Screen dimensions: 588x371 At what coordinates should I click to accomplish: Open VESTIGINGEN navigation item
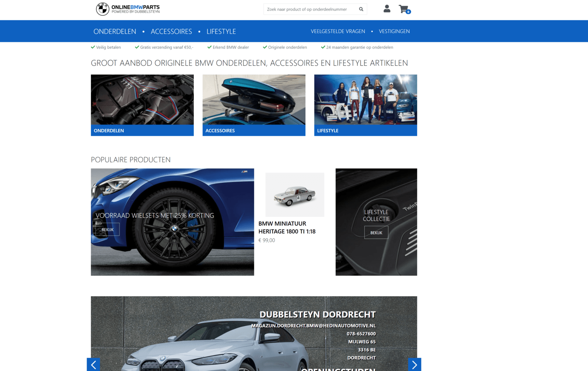pyautogui.click(x=394, y=31)
